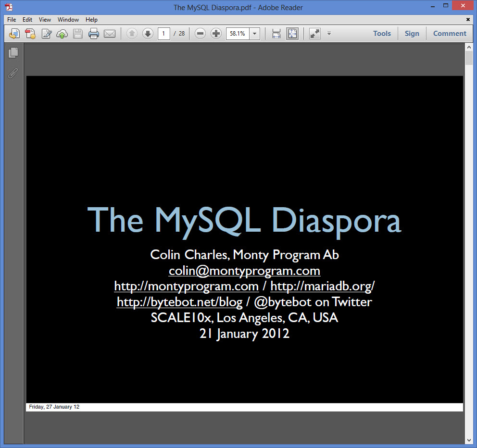Click the SCALE10x, Los Angeles line
Screen dimensions: 477x448
click(x=244, y=318)
